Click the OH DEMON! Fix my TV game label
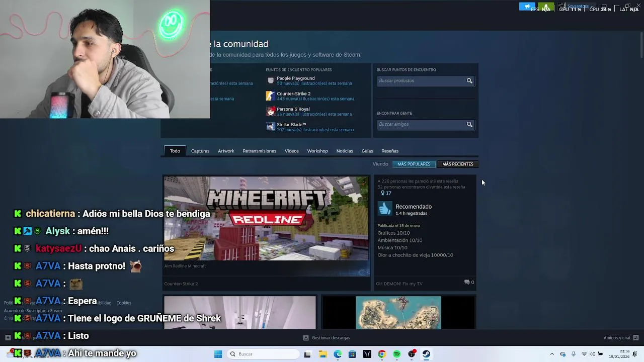Viewport: 644px width, 362px height. 399,284
